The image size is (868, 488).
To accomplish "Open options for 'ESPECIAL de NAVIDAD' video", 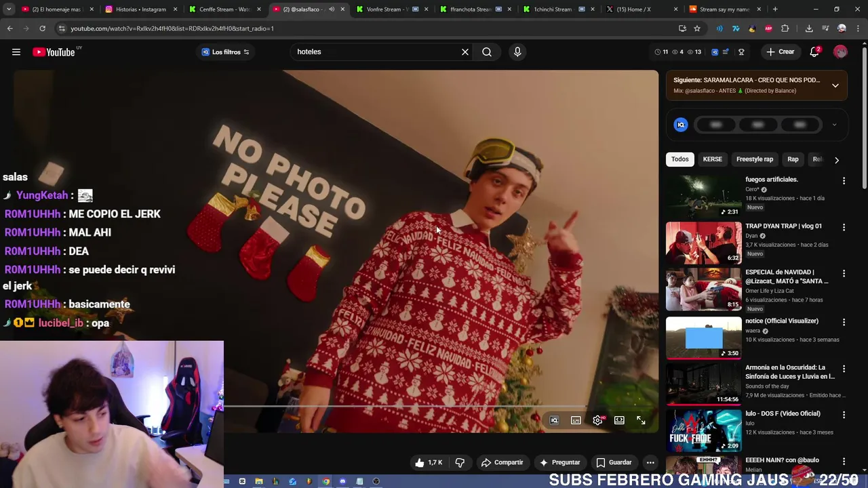I will pos(844,273).
